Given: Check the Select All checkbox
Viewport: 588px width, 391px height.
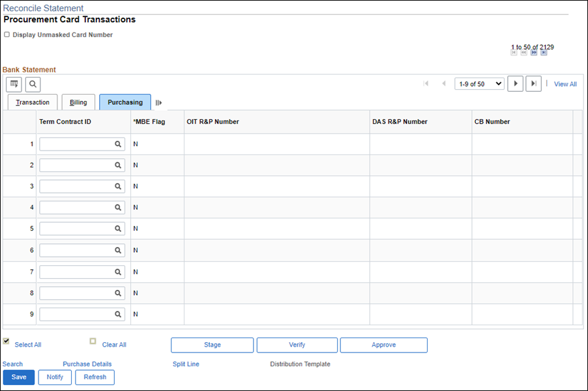Looking at the screenshot, I should [7, 341].
